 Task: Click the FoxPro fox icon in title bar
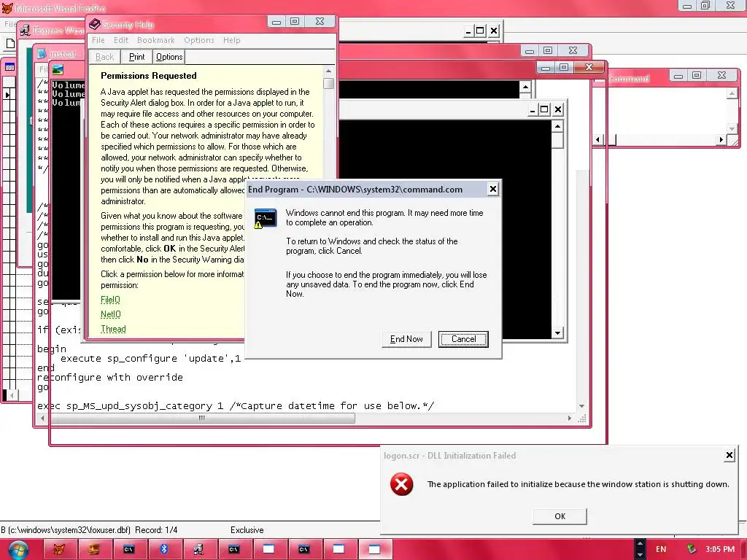click(x=7, y=7)
